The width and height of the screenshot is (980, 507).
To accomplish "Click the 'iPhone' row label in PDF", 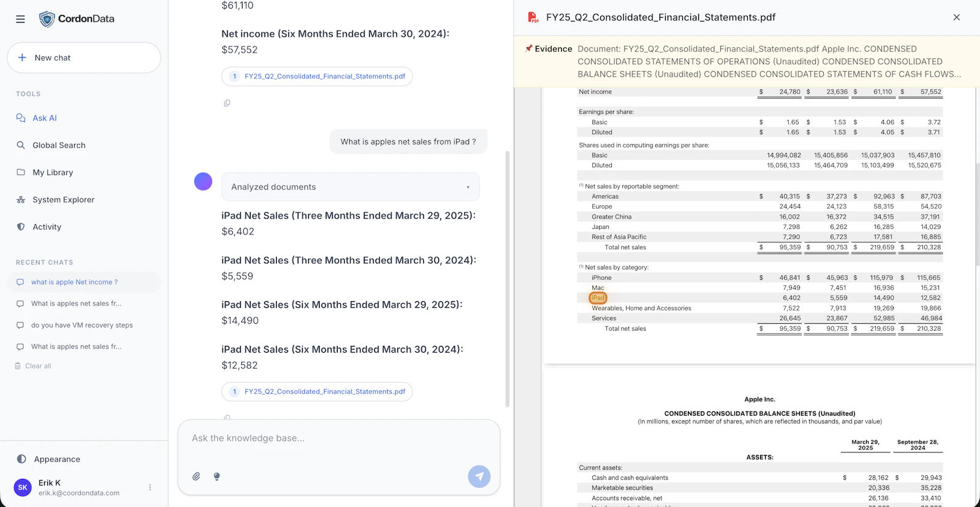I will (601, 278).
